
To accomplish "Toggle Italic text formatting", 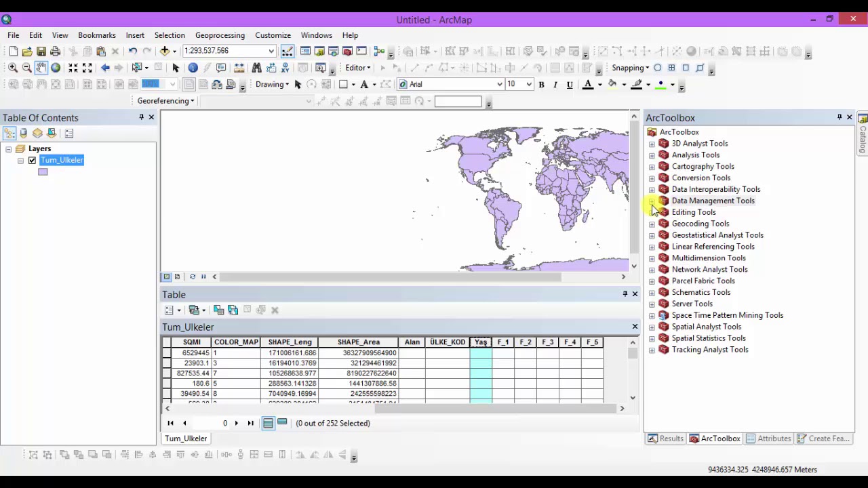I will pyautogui.click(x=555, y=85).
